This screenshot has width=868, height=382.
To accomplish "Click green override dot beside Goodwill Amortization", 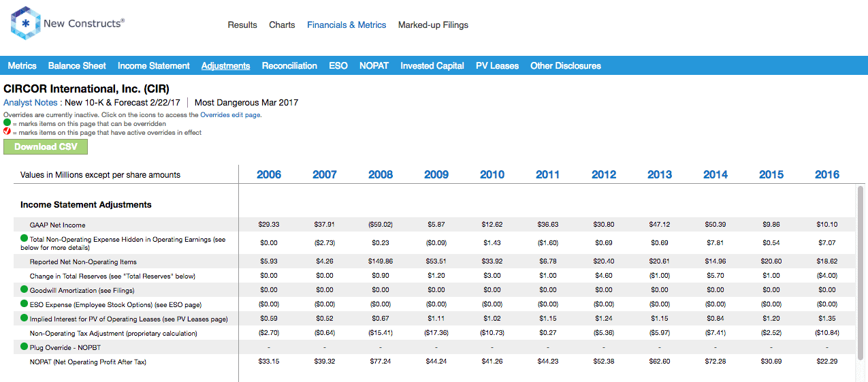I will [25, 290].
